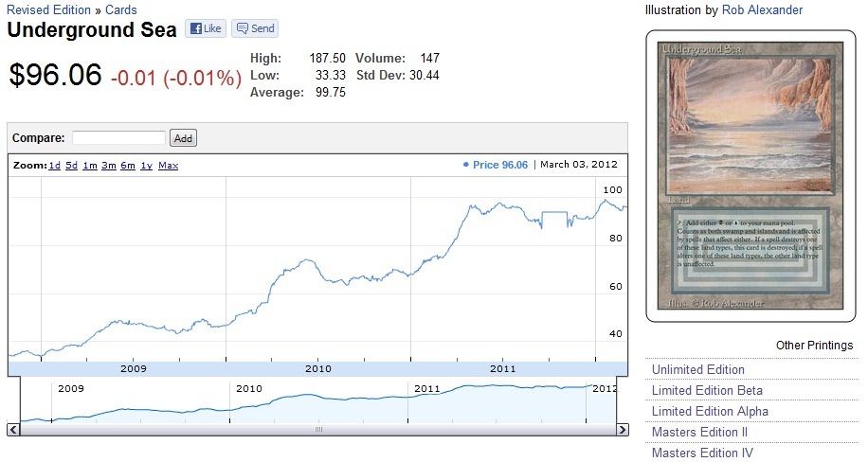Type in the Compare input field
This screenshot has width=868, height=462.
(118, 138)
